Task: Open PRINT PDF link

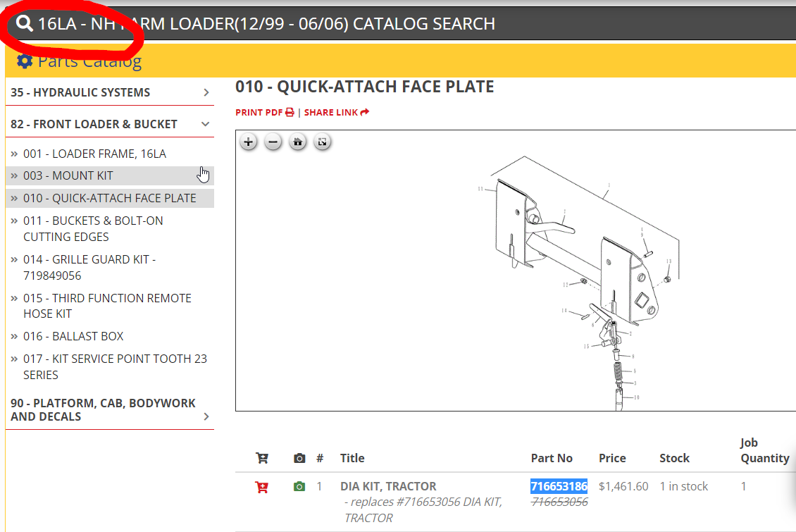Action: point(264,112)
